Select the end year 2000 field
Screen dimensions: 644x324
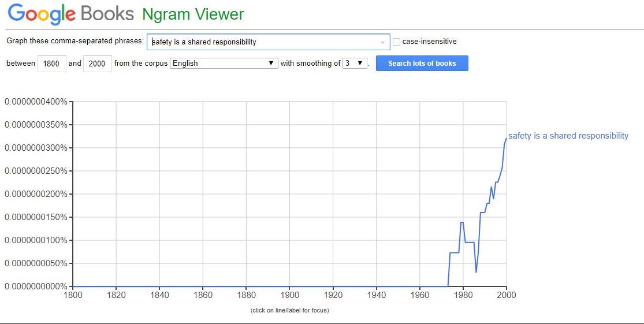click(98, 64)
